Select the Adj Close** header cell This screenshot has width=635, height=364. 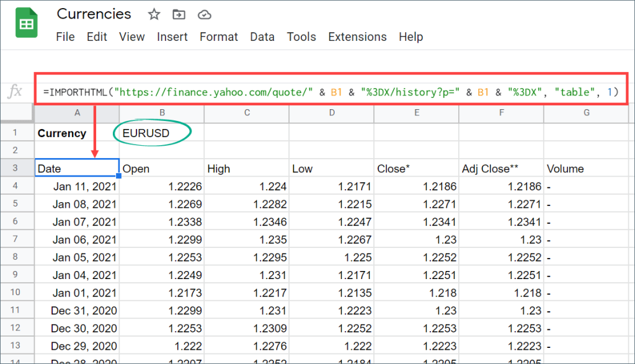point(501,169)
